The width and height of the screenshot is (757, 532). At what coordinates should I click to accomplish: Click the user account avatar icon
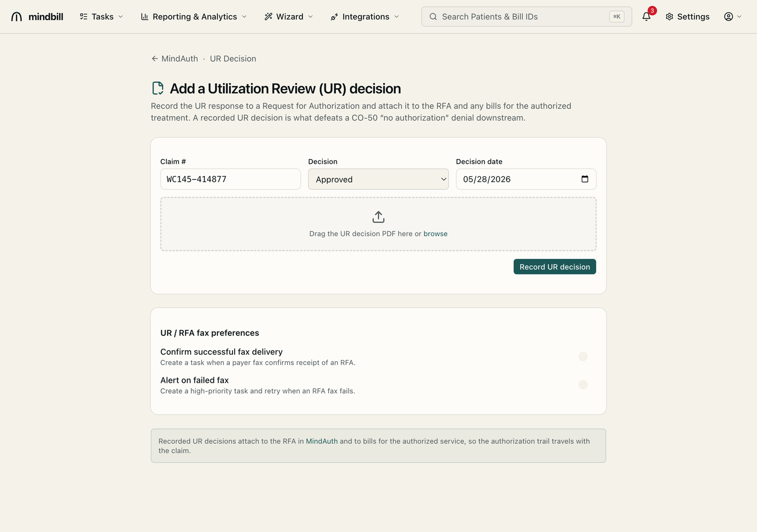[728, 17]
